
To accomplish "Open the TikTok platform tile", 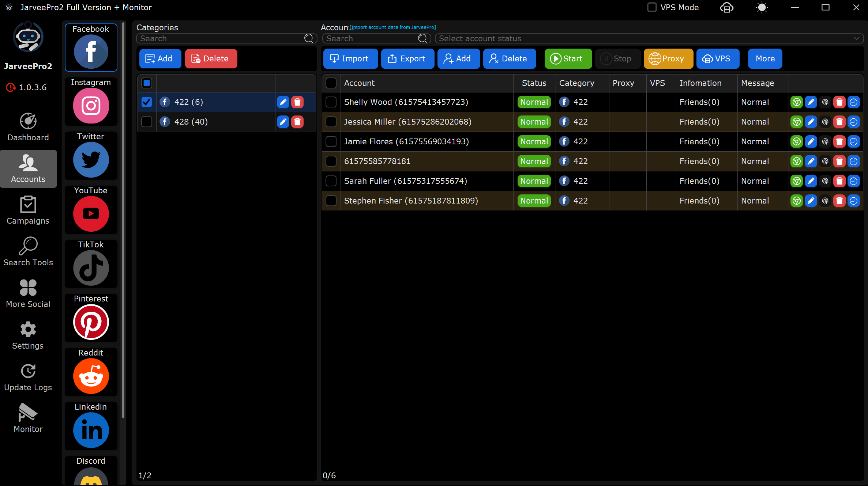I will click(x=91, y=263).
